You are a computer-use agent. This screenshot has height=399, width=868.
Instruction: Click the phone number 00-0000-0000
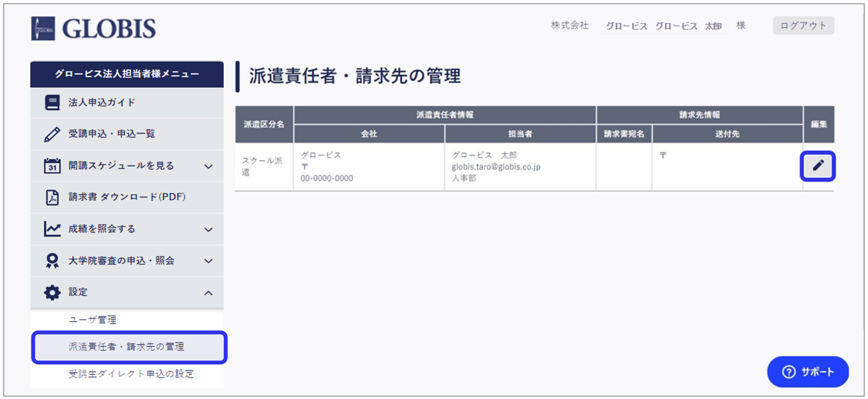point(327,178)
